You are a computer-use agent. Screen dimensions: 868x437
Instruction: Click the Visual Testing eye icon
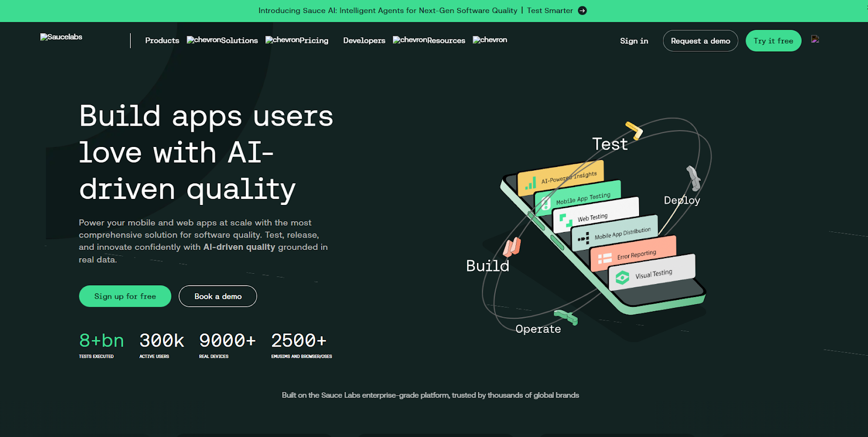622,278
